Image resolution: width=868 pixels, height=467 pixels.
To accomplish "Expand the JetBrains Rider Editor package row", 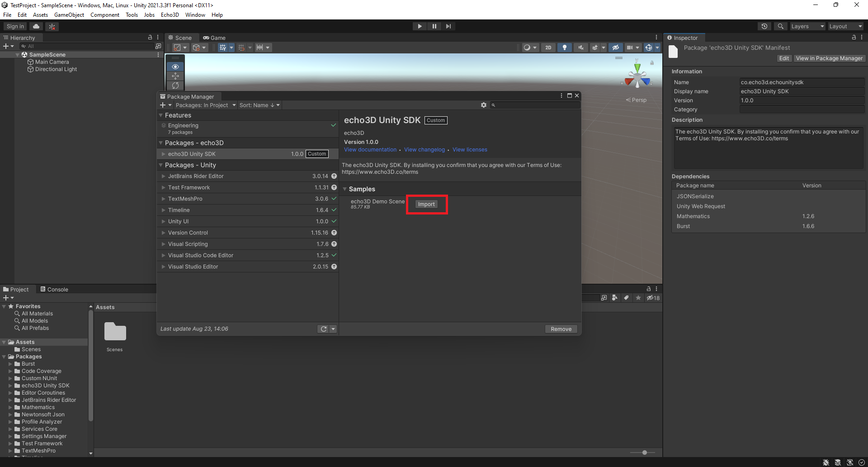I will click(x=164, y=176).
